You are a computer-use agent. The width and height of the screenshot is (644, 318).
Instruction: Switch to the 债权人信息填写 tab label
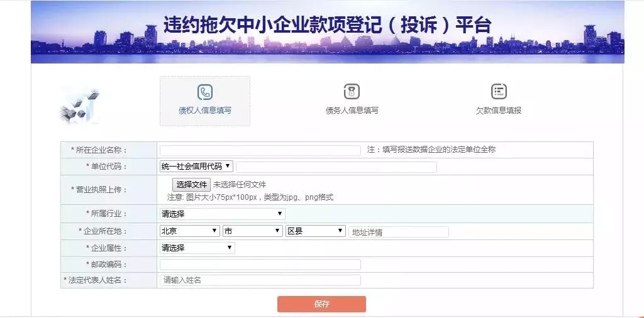coord(204,111)
